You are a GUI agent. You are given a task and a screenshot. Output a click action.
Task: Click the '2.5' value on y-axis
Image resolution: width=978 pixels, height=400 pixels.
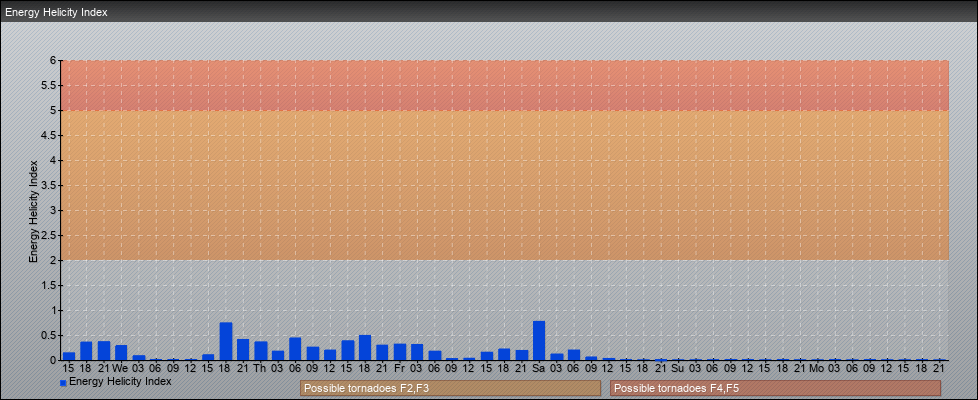point(49,235)
